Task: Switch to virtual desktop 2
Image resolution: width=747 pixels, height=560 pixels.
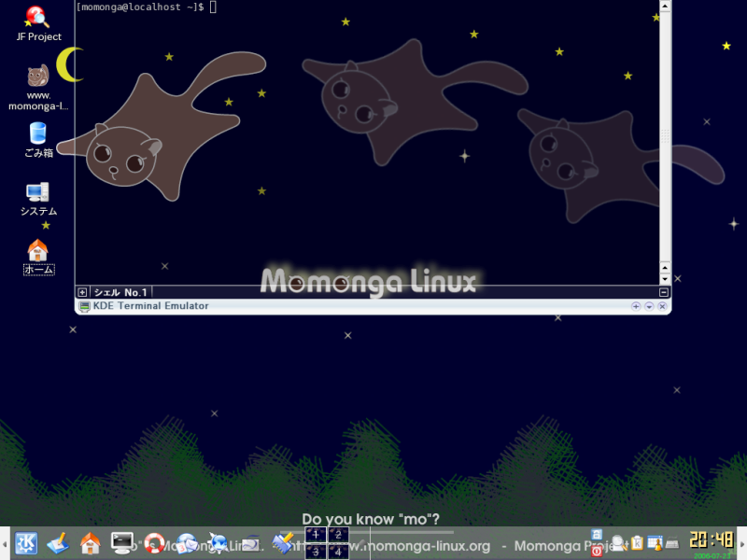Action: coord(338,535)
